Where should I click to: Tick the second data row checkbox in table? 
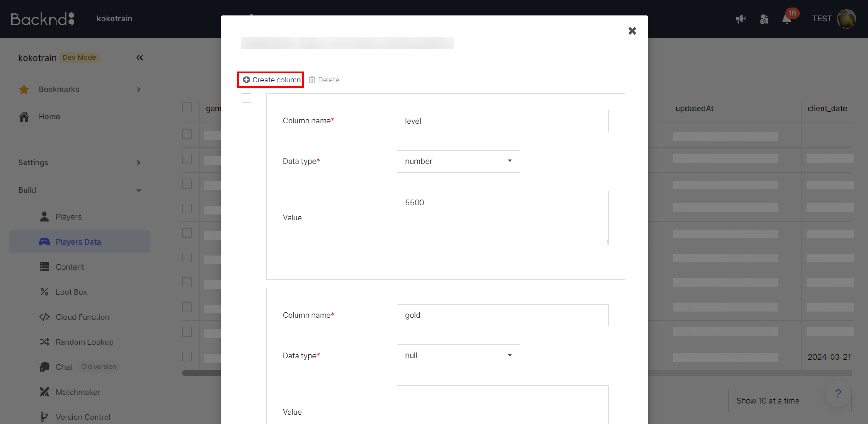tap(187, 159)
